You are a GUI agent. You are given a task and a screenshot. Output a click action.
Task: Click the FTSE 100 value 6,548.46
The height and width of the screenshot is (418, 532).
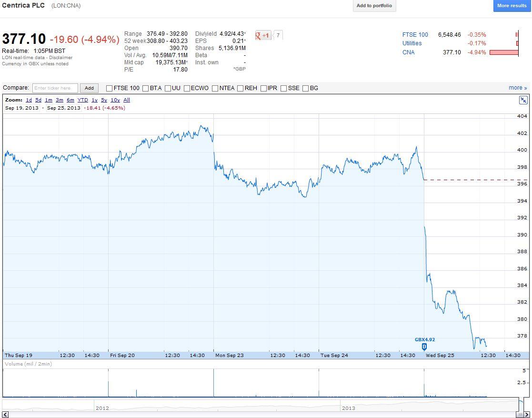coord(449,35)
